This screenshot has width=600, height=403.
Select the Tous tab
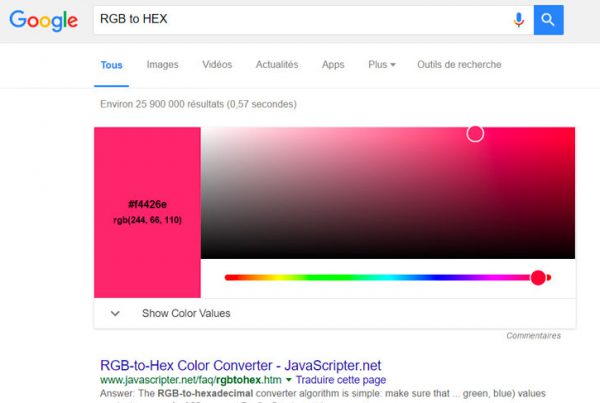111,65
